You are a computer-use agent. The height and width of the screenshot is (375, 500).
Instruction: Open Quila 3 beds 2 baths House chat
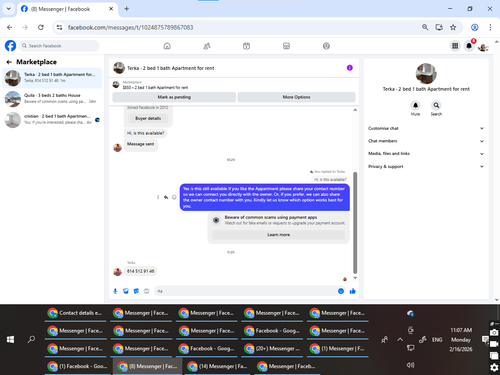click(52, 99)
